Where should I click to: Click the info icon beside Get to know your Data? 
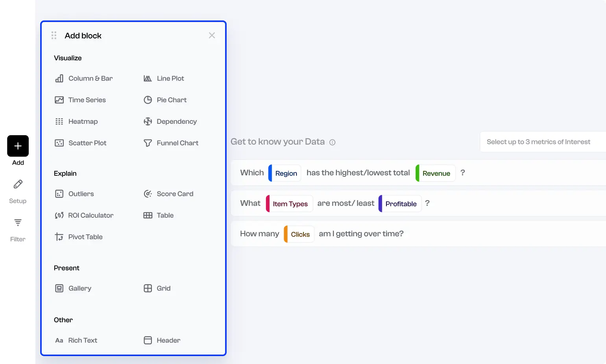click(333, 142)
